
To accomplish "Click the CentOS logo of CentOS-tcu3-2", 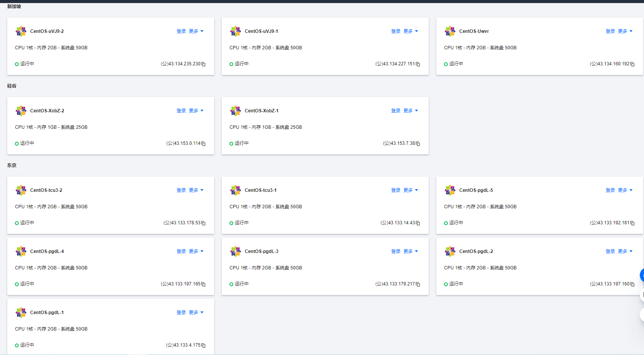I will pos(21,190).
